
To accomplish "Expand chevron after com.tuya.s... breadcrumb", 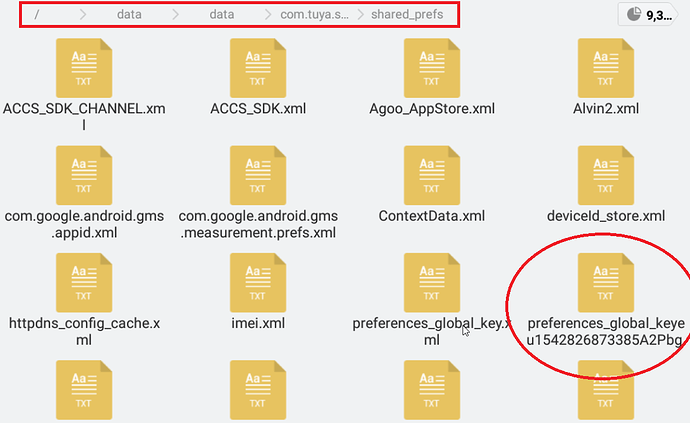I will coord(360,15).
